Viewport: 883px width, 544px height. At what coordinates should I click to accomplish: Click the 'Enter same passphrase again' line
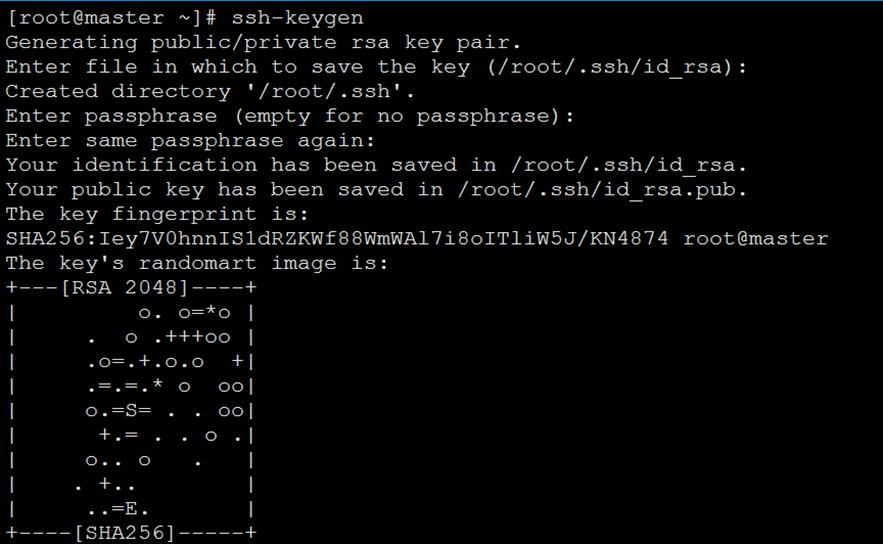point(190,141)
